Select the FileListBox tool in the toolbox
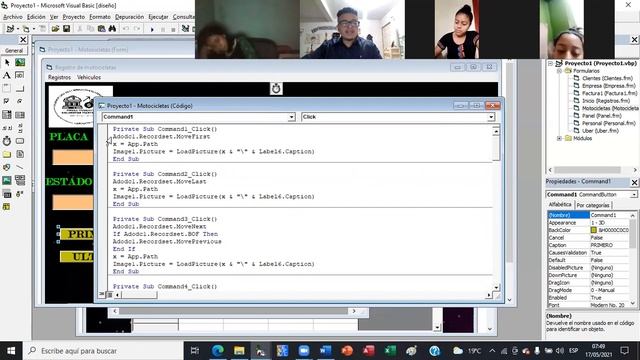 click(x=20, y=154)
